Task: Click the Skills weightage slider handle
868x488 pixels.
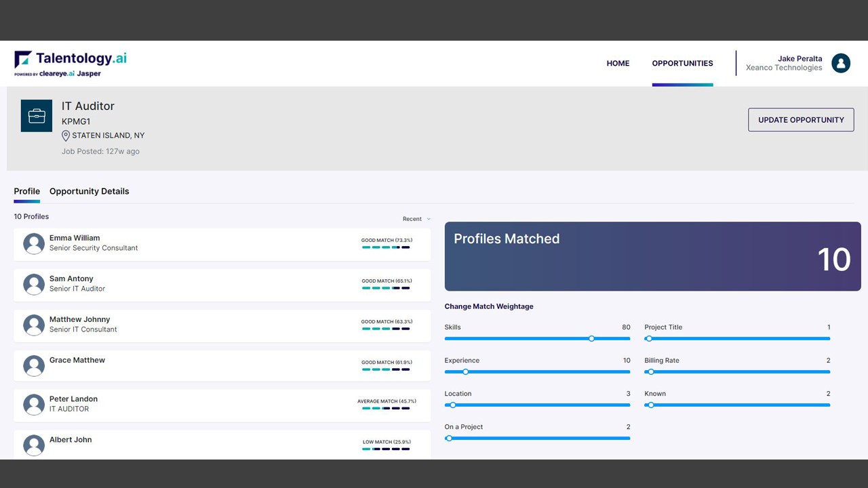Action: coord(591,338)
